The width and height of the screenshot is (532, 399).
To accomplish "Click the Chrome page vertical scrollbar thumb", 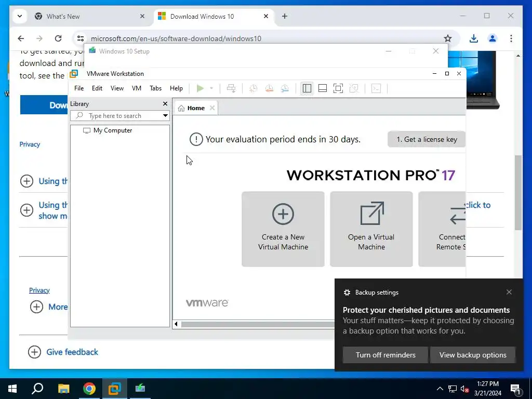I will point(518,193).
